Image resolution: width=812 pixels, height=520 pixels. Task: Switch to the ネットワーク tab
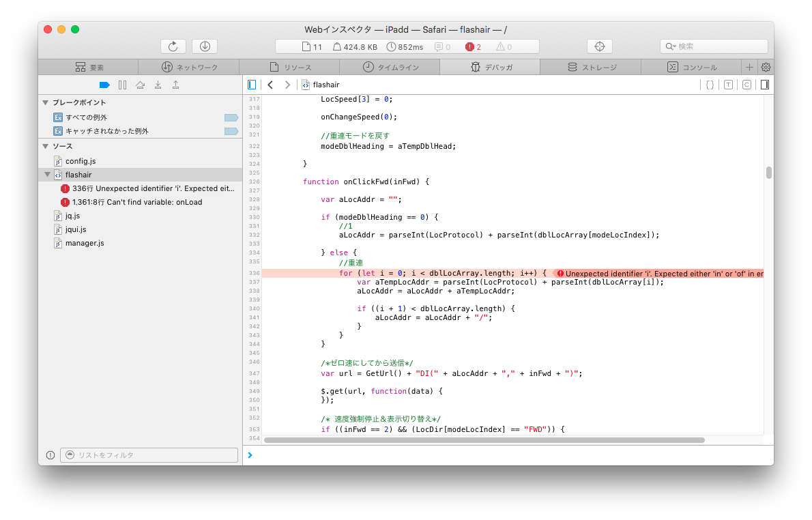pos(189,67)
